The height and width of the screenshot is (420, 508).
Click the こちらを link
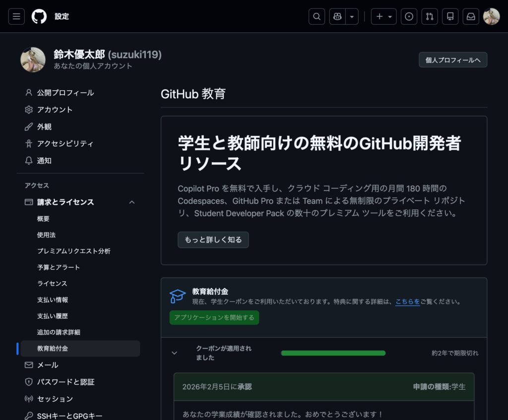[x=407, y=301]
